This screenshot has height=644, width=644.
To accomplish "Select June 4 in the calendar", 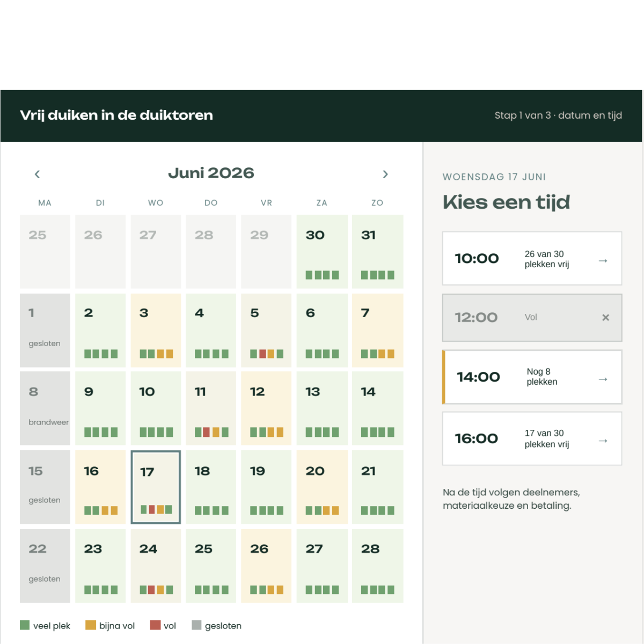I will point(211,330).
